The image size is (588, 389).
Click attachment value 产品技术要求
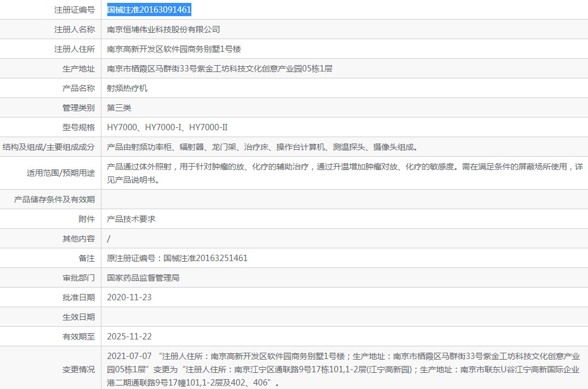131,219
